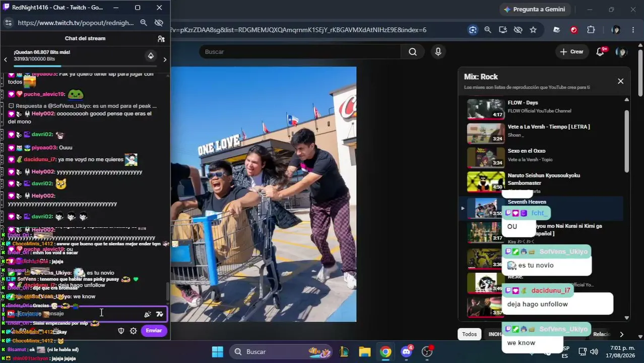644x363 pixels.
Task: Open the celebration party popper icon in chat input
Action: click(148, 314)
